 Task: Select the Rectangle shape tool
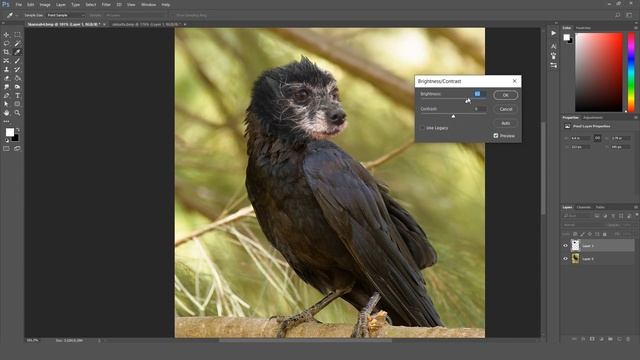[17, 104]
